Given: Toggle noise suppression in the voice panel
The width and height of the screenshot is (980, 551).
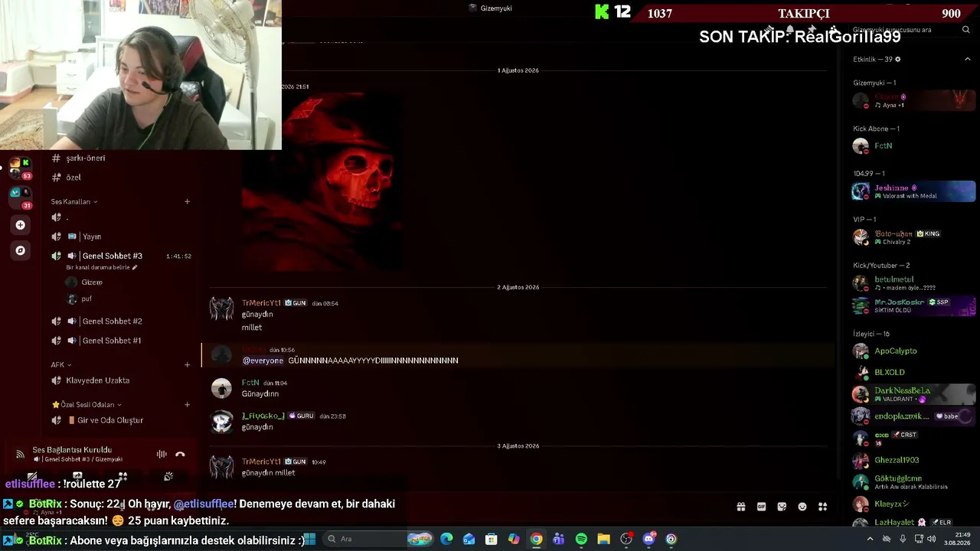Looking at the screenshot, I should [162, 455].
